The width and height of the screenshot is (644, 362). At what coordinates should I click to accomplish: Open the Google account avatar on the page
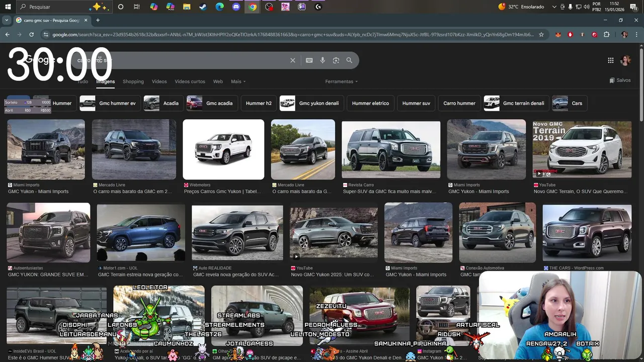pos(625,60)
